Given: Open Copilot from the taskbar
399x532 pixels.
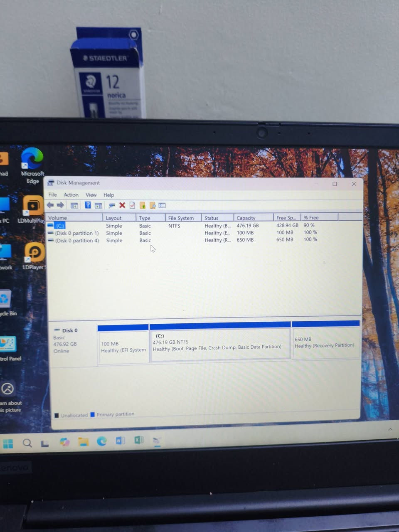Looking at the screenshot, I should pos(64,442).
